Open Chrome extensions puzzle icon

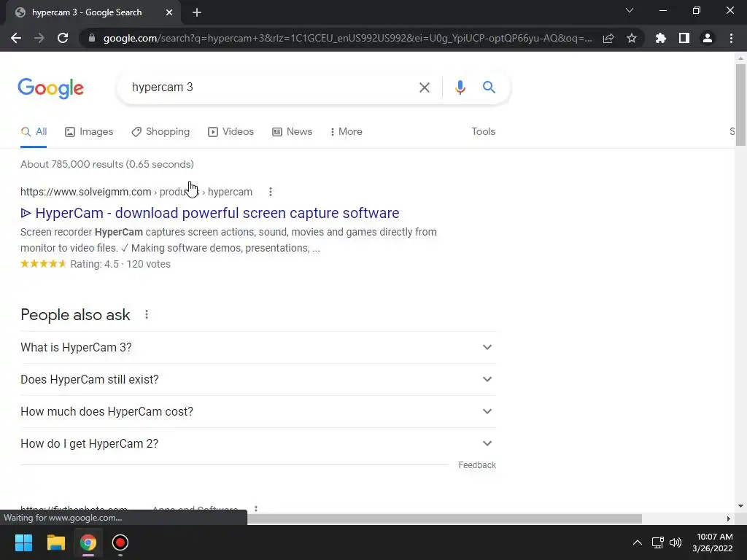661,38
